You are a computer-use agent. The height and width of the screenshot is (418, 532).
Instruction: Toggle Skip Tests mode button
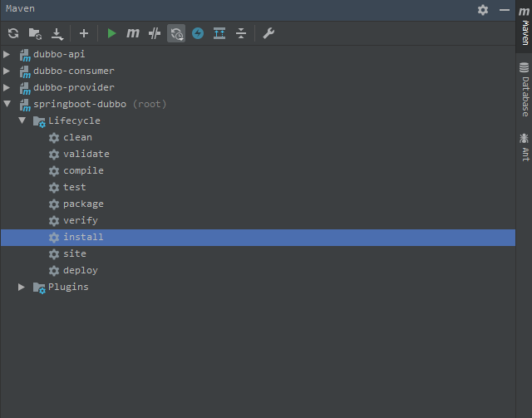pyautogui.click(x=176, y=33)
